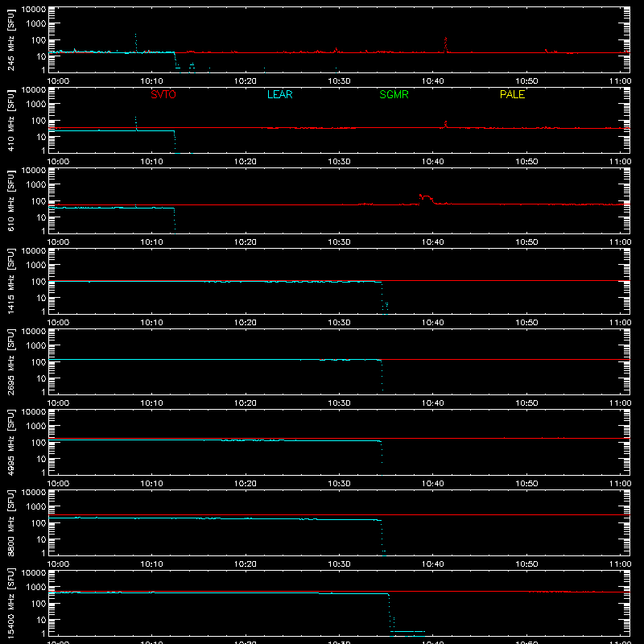This screenshot has width=644, height=644.
Task: Click the yellow PALE station legend label
Action: pos(512,94)
